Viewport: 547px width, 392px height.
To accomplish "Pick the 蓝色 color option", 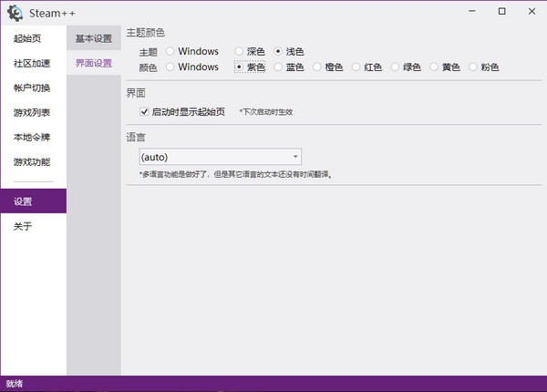I will (279, 67).
